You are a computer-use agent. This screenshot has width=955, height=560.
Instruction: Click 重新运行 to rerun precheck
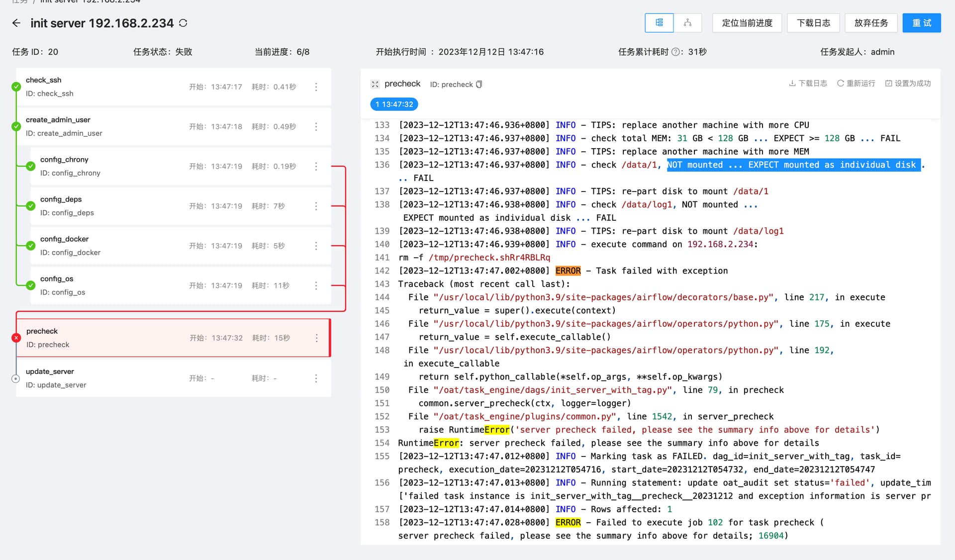click(856, 84)
